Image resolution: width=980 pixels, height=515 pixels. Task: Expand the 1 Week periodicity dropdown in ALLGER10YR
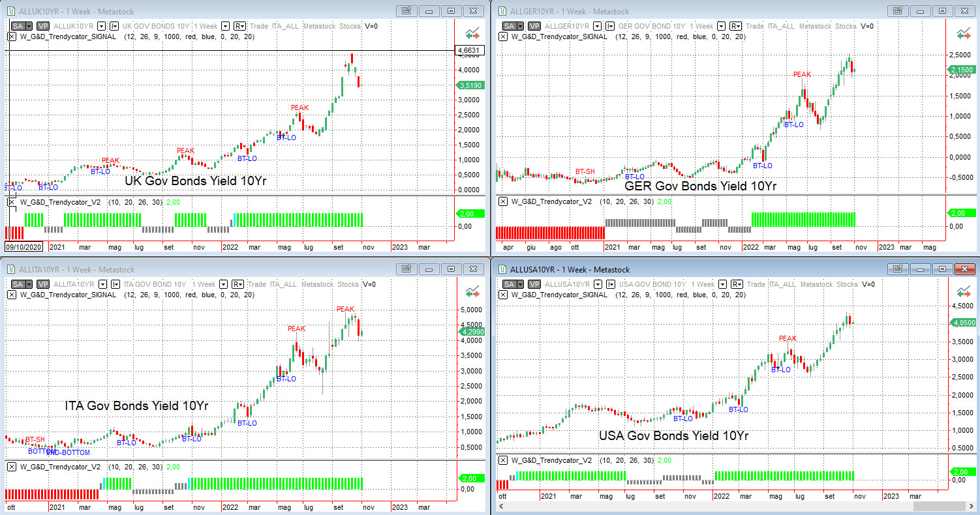[721, 26]
